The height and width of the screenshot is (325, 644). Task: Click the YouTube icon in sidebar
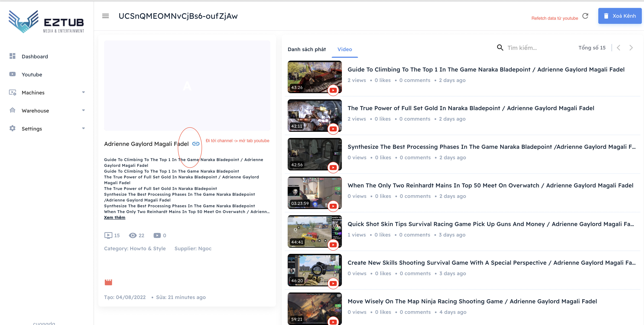point(12,74)
